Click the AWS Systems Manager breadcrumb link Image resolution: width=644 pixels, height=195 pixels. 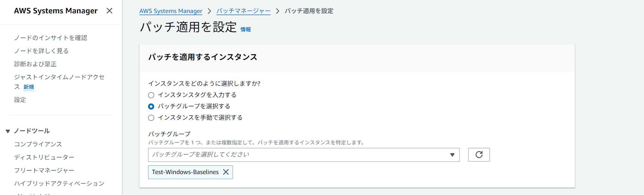(x=171, y=11)
